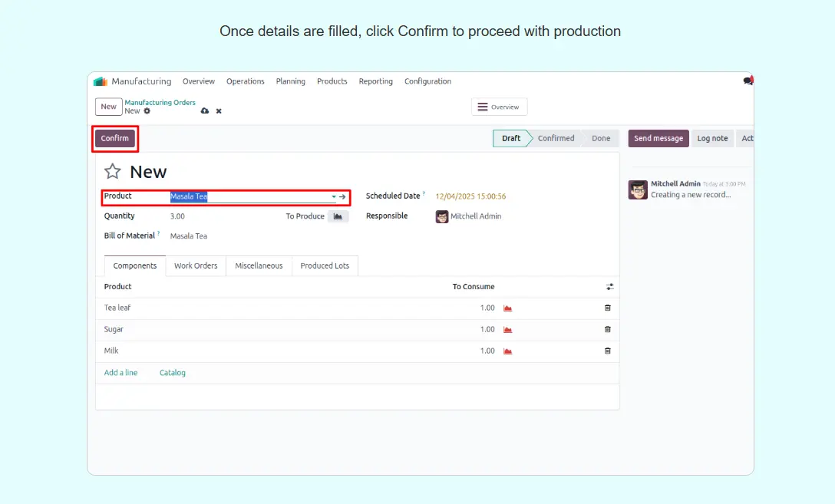Click the Confirm button
The height and width of the screenshot is (504, 835).
coord(115,138)
